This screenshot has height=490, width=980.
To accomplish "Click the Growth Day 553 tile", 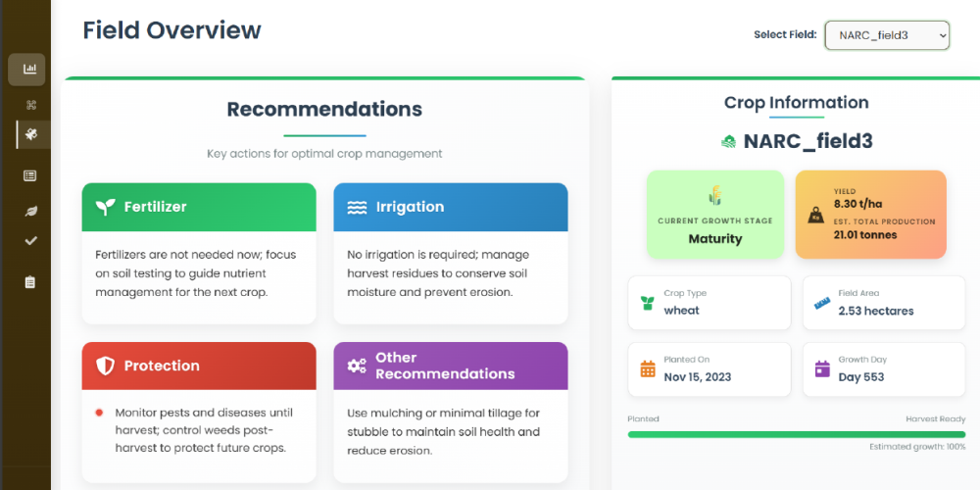I will (x=884, y=369).
